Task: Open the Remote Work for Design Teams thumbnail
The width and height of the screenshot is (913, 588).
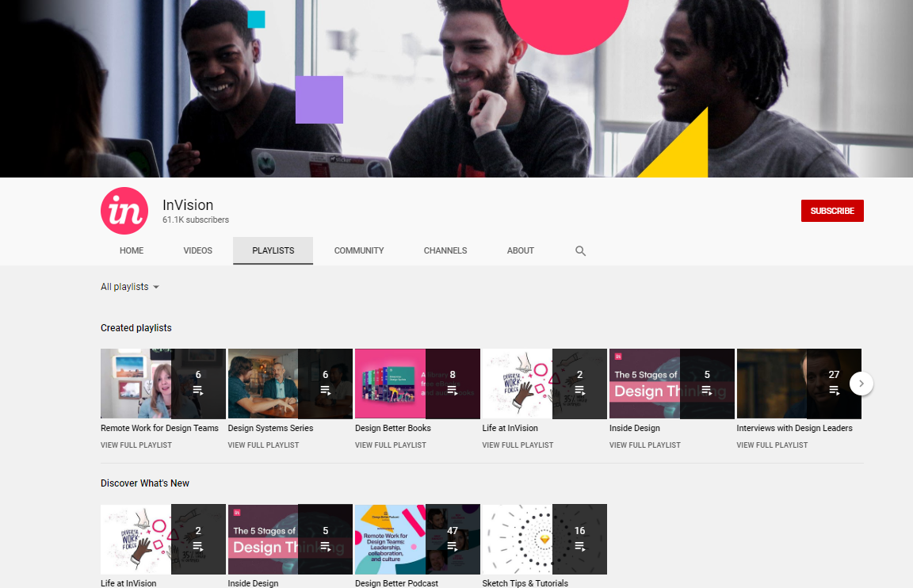Action: [163, 384]
